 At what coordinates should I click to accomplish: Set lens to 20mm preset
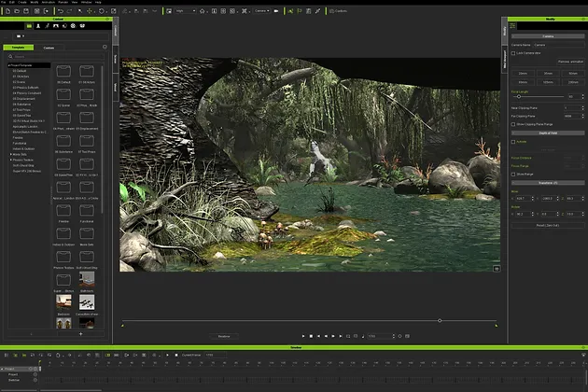pos(523,74)
